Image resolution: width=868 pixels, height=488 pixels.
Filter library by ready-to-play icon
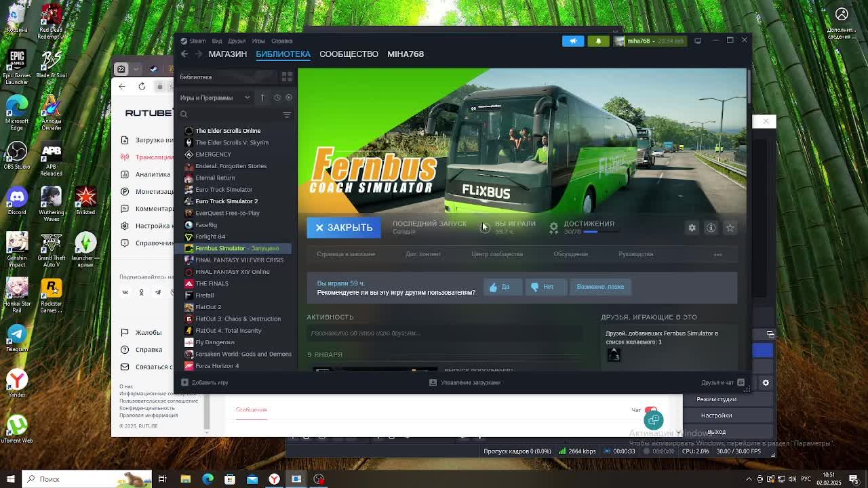[x=288, y=98]
